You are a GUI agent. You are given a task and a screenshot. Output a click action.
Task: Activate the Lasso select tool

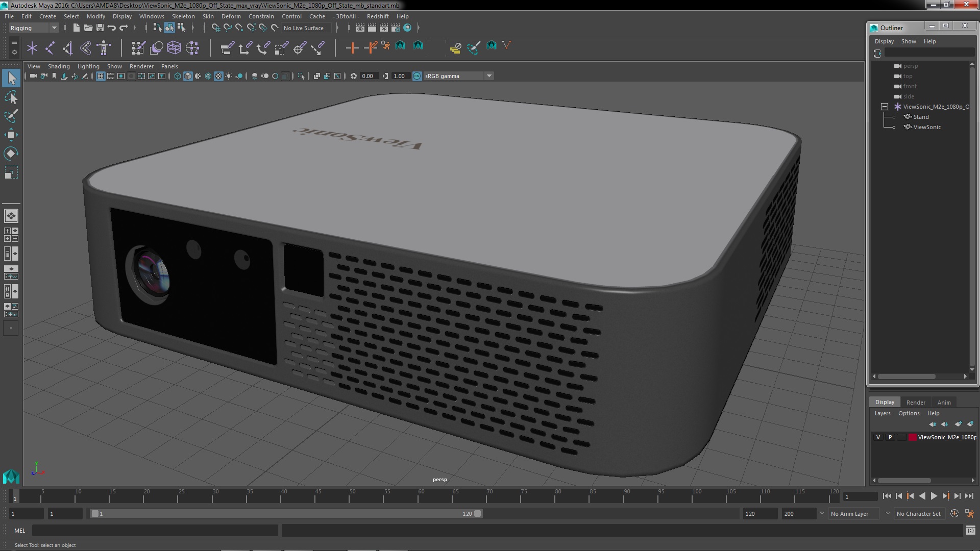coord(11,97)
